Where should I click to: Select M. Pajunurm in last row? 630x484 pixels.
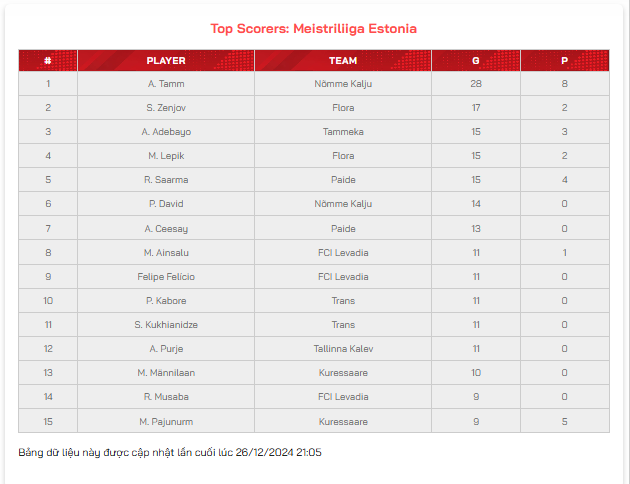[x=166, y=422]
